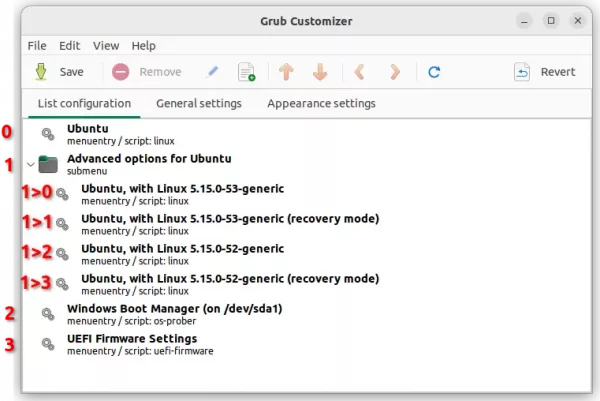Switch to Appearance settings tab

pyautogui.click(x=321, y=104)
